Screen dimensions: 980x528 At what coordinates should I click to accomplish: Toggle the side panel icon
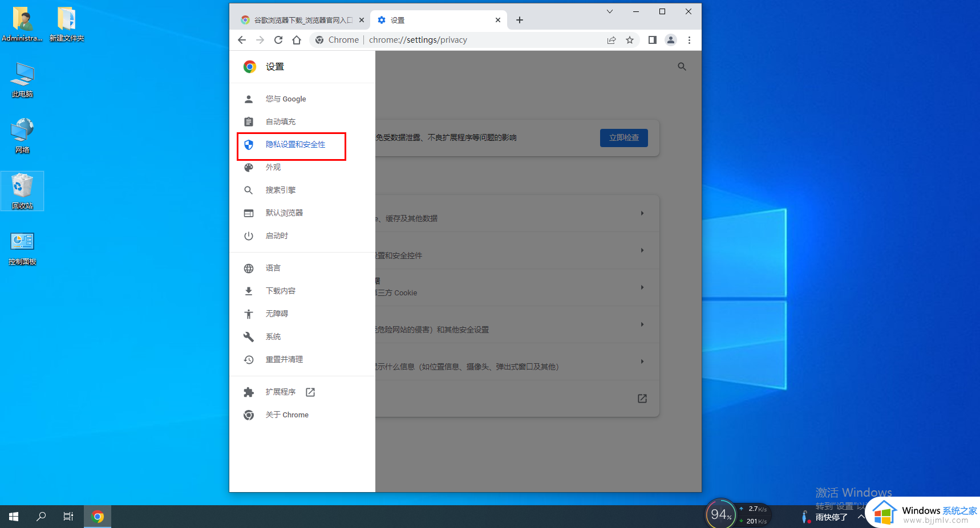coord(652,40)
